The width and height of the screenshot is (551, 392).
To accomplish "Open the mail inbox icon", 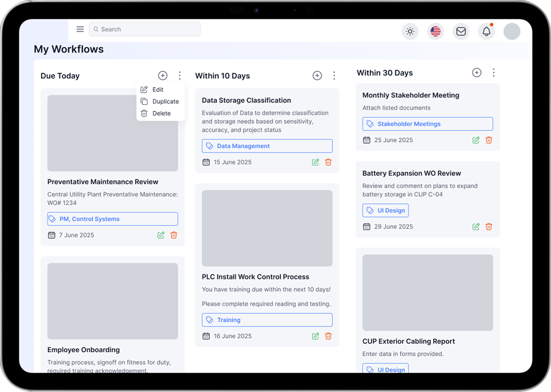I will click(461, 31).
